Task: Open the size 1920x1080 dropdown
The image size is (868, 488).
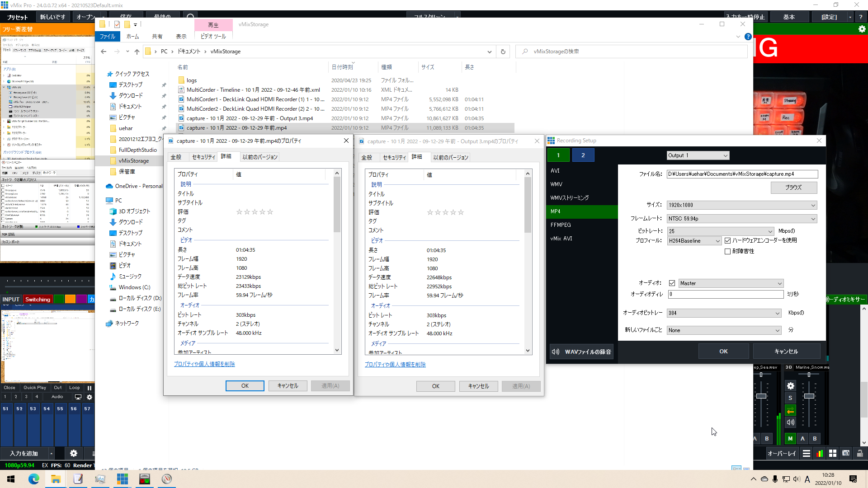Action: pyautogui.click(x=742, y=205)
